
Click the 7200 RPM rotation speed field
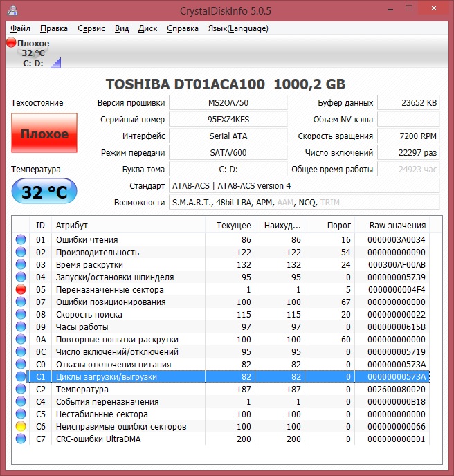(x=408, y=136)
